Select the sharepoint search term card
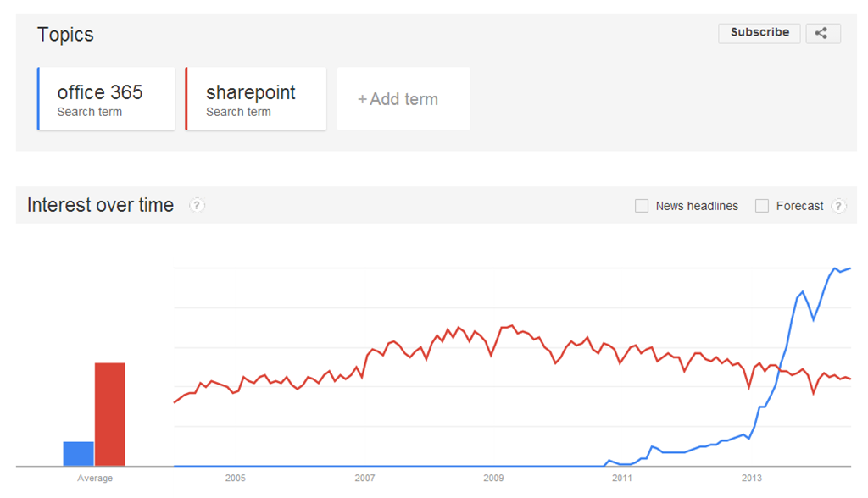This screenshot has width=868, height=498. (x=255, y=99)
